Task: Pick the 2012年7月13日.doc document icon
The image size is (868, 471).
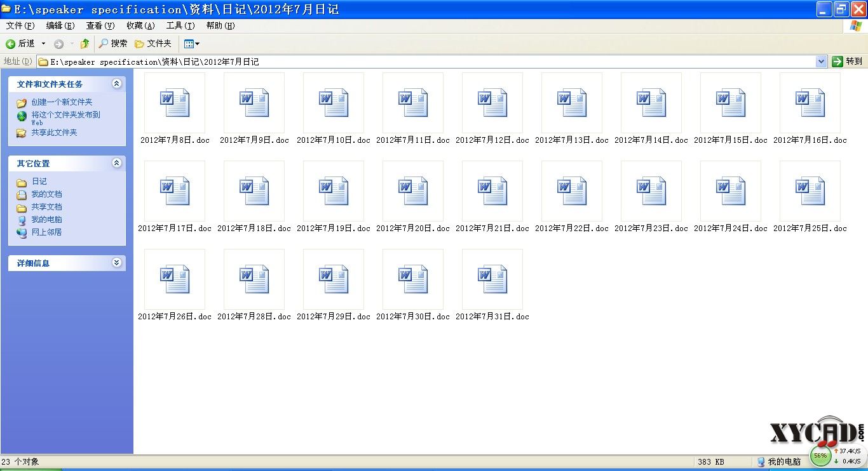Action: [572, 103]
